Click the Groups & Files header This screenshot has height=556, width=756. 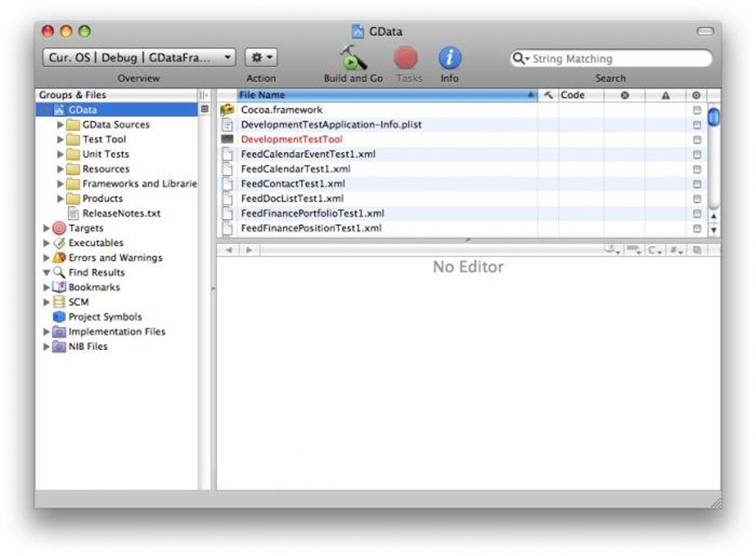click(116, 95)
